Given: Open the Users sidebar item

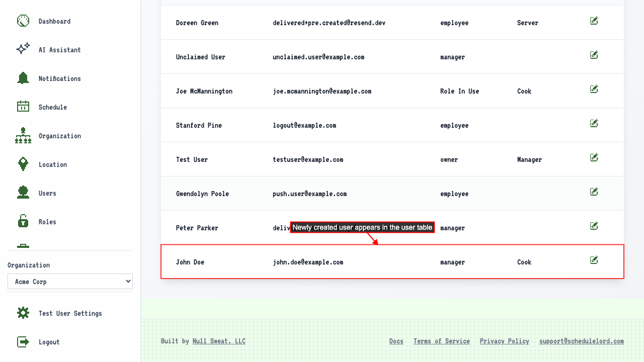Looking at the screenshot, I should [x=47, y=193].
